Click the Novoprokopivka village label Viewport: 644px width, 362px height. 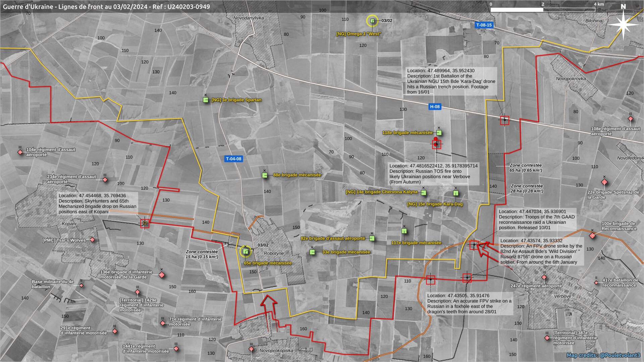pos(276,351)
